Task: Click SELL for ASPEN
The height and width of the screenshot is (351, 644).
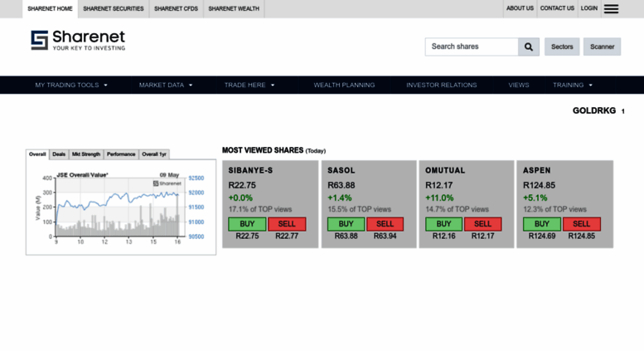Action: 581,224
